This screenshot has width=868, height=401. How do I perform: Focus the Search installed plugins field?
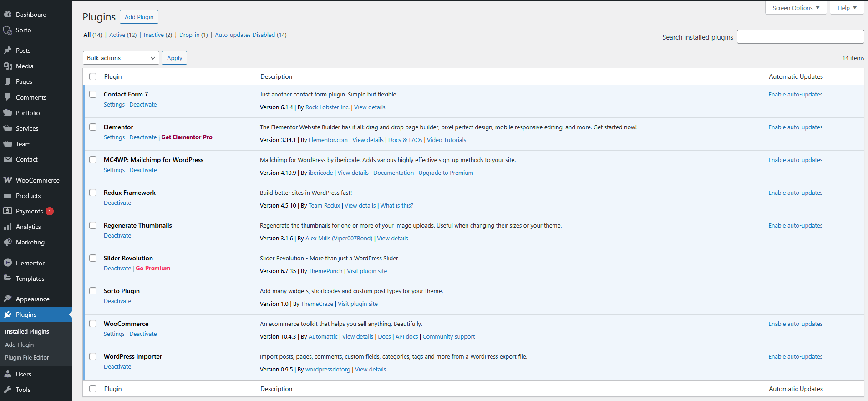click(x=800, y=37)
